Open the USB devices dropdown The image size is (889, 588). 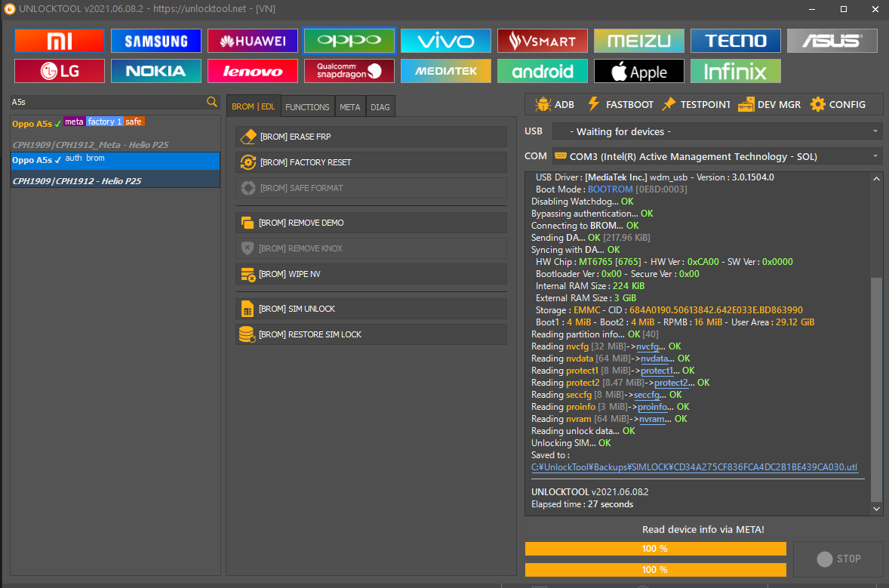point(717,131)
